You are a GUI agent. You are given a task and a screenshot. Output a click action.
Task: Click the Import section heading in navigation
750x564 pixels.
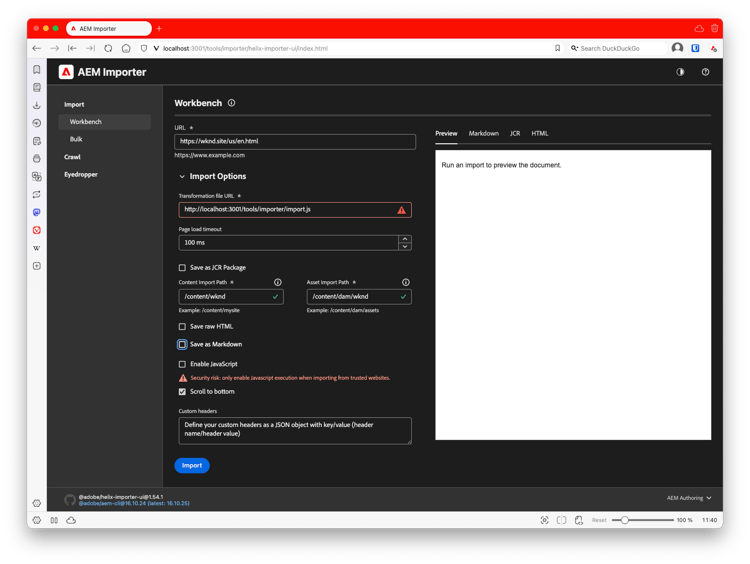point(74,104)
